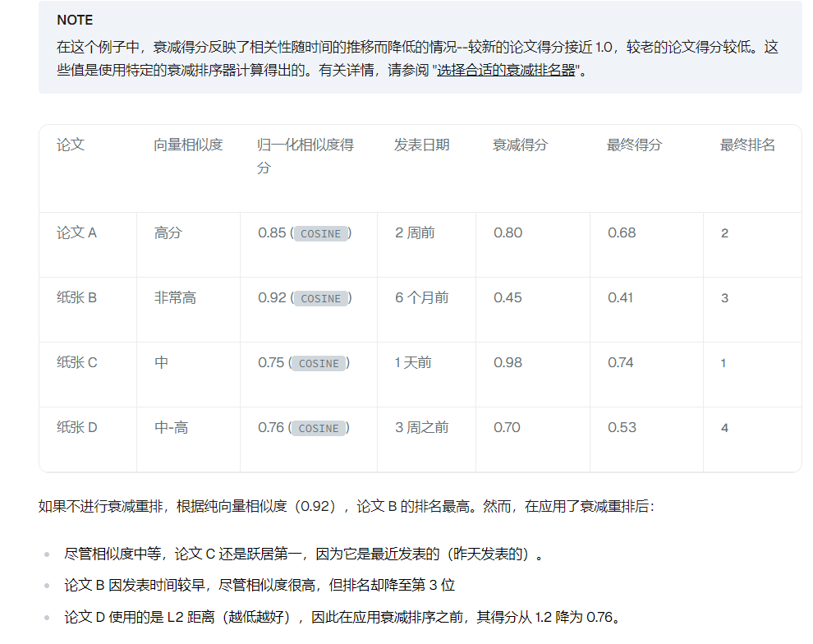Click the COSINE tag beside 0.75
The height and width of the screenshot is (644, 813).
(x=319, y=363)
